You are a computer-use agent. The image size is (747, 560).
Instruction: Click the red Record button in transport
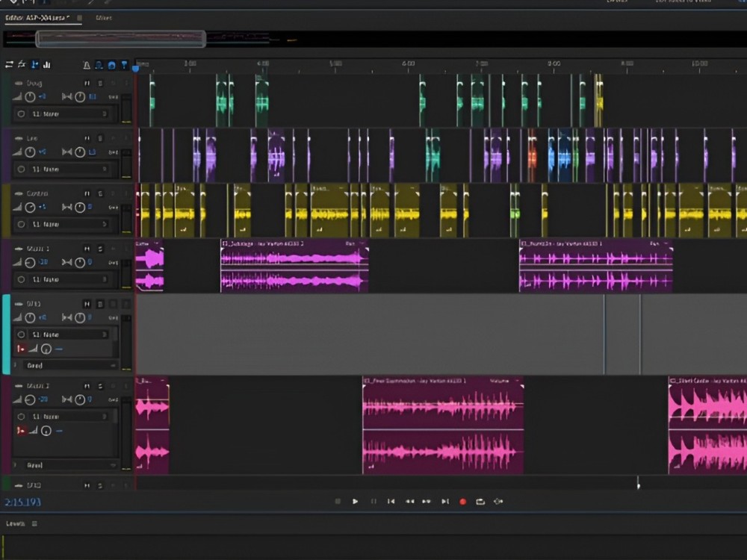[x=462, y=502]
